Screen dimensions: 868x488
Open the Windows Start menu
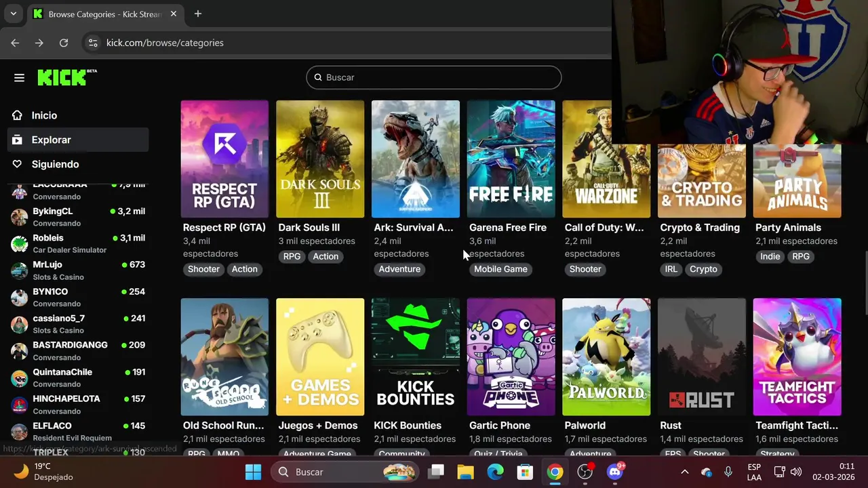click(x=253, y=472)
